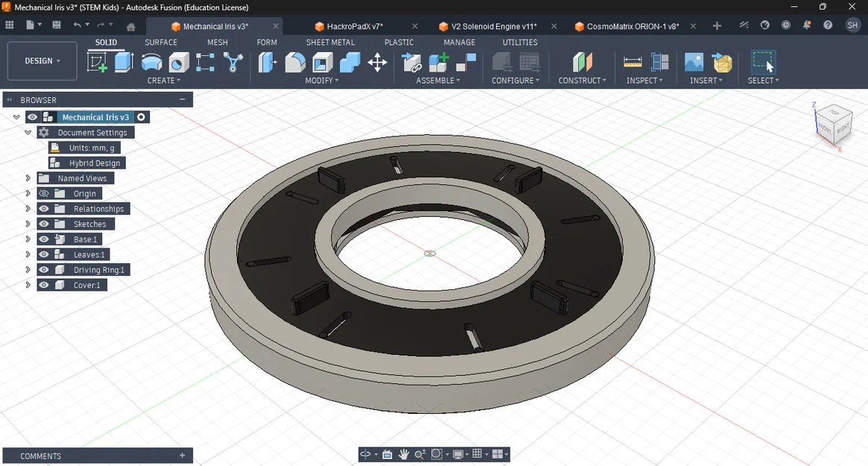Viewport: 868px width, 466px height.
Task: Switch to the SHEET METAL tab
Action: pos(330,42)
